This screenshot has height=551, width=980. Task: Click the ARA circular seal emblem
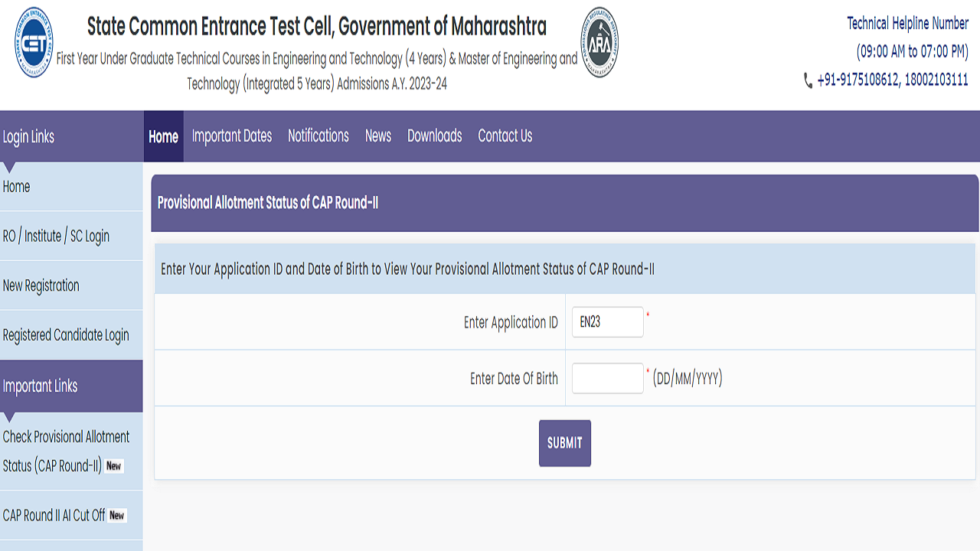(599, 41)
